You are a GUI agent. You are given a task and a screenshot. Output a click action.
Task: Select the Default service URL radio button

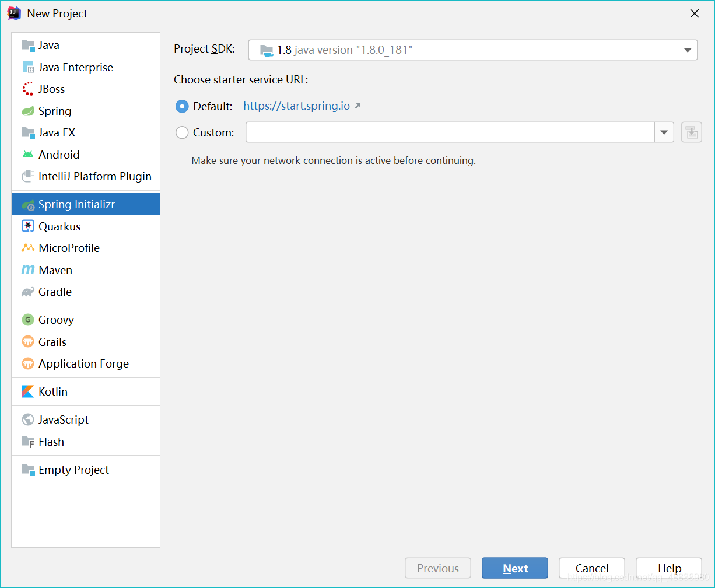(182, 106)
